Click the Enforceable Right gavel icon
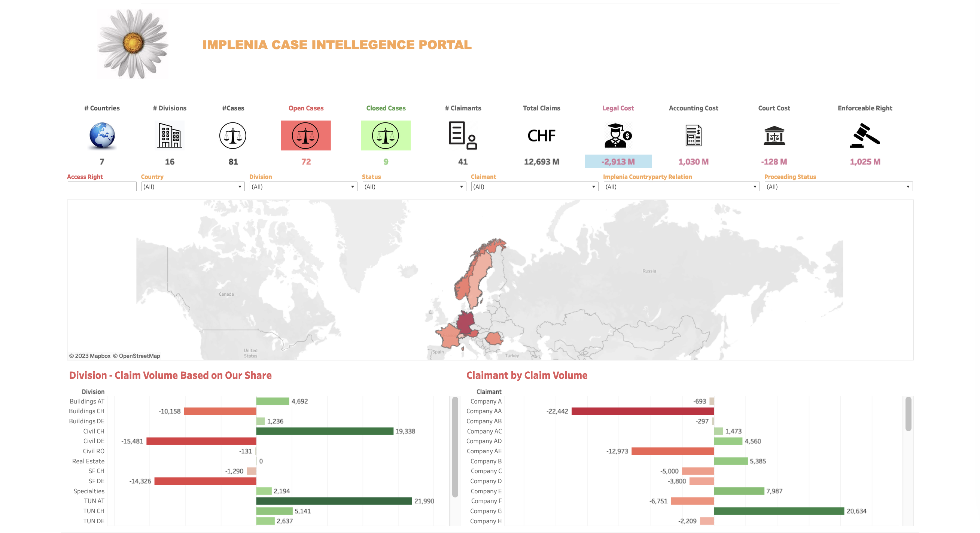This screenshot has width=980, height=533. pos(865,135)
